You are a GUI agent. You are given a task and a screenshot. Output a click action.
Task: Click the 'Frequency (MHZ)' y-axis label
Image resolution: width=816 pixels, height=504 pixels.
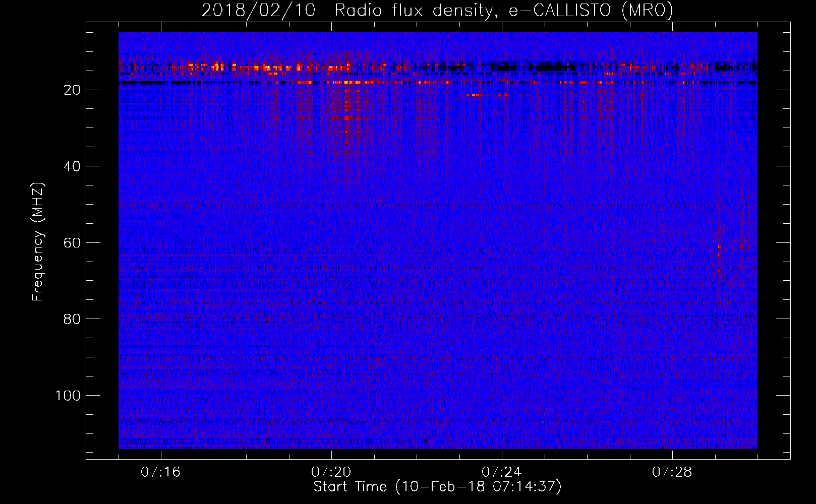click(x=38, y=242)
